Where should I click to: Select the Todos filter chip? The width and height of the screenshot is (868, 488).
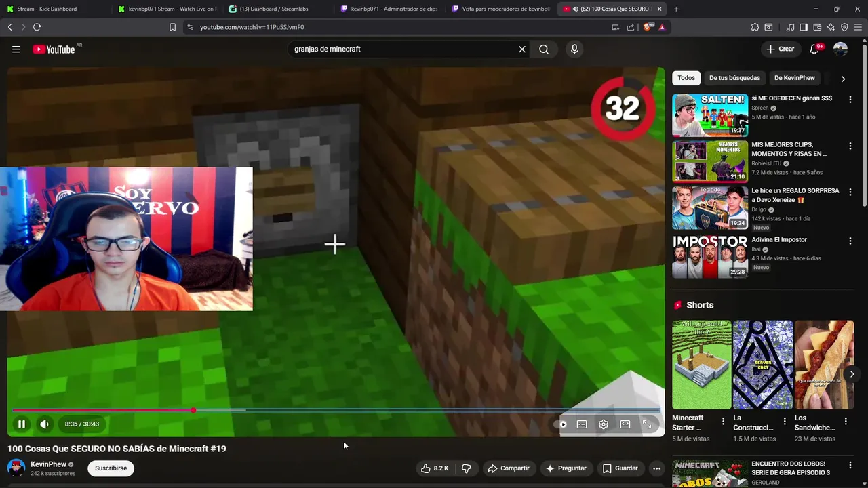coord(686,78)
